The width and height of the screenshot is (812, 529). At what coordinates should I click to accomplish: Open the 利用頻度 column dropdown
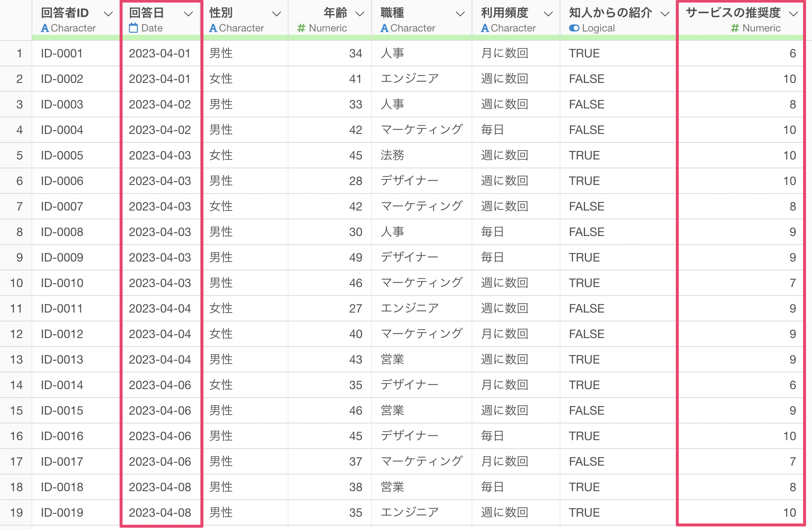click(x=549, y=14)
